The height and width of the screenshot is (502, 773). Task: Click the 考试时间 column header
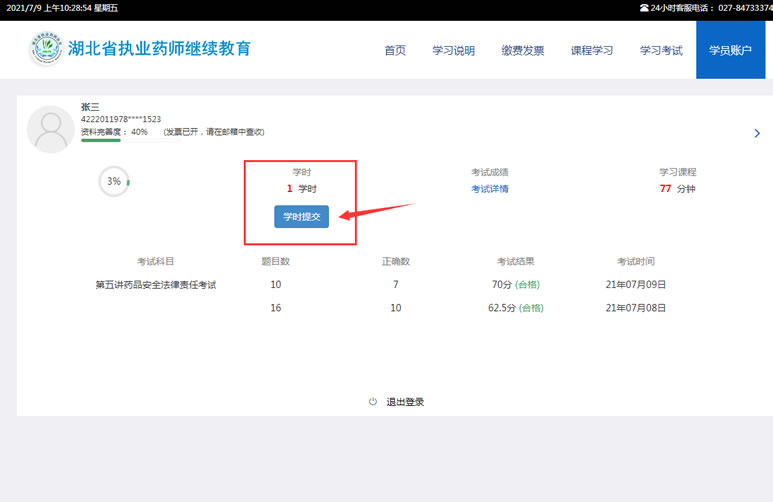pos(636,261)
